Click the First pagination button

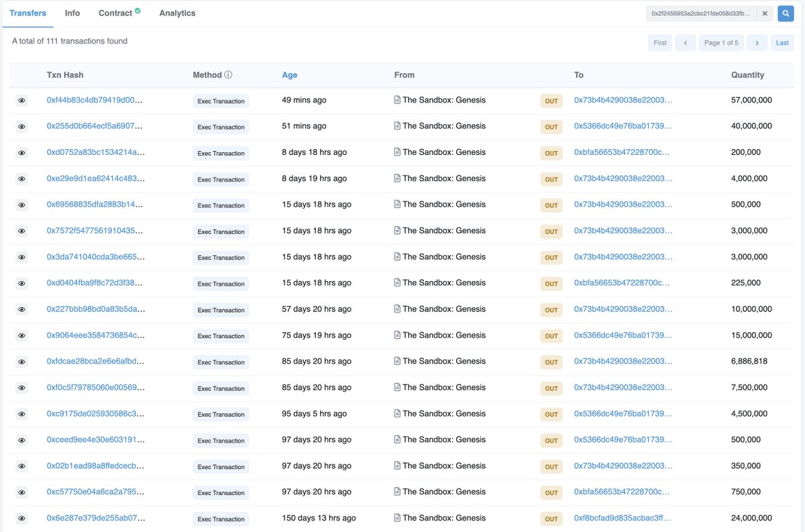click(x=659, y=42)
